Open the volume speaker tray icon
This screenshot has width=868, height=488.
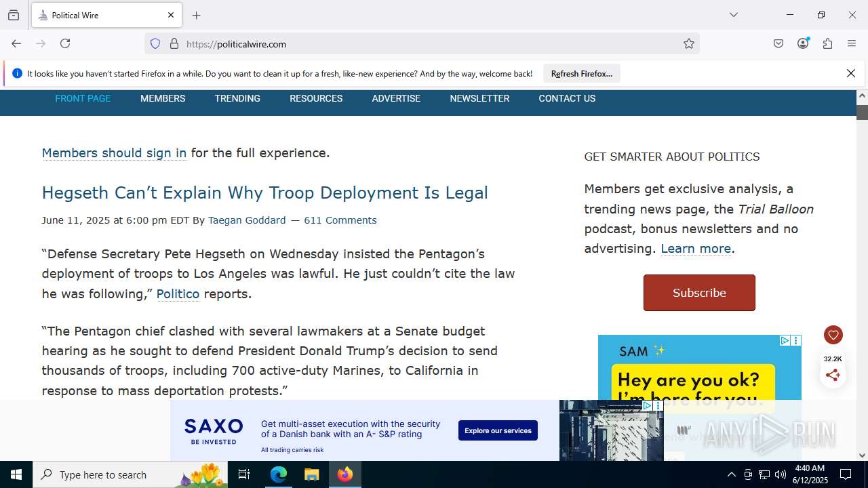point(781,474)
